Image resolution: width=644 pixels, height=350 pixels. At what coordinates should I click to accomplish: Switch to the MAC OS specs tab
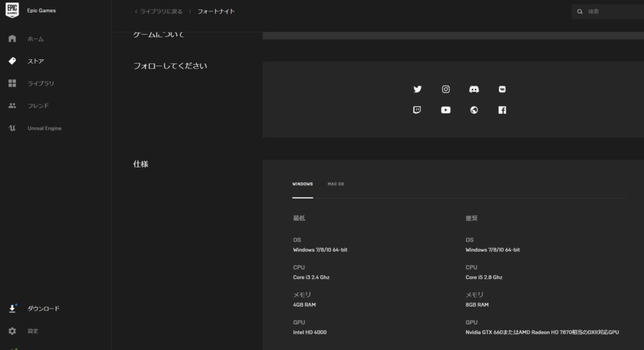pyautogui.click(x=336, y=184)
